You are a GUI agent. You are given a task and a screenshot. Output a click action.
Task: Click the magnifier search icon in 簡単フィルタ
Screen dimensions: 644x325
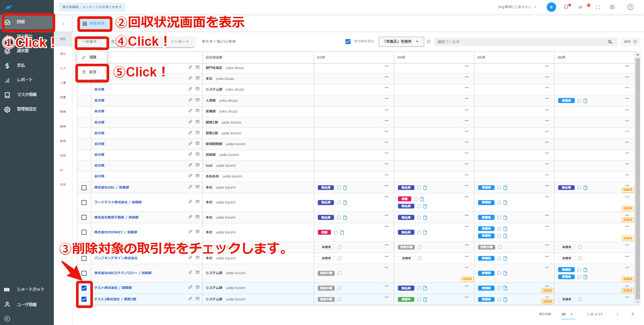pos(610,42)
